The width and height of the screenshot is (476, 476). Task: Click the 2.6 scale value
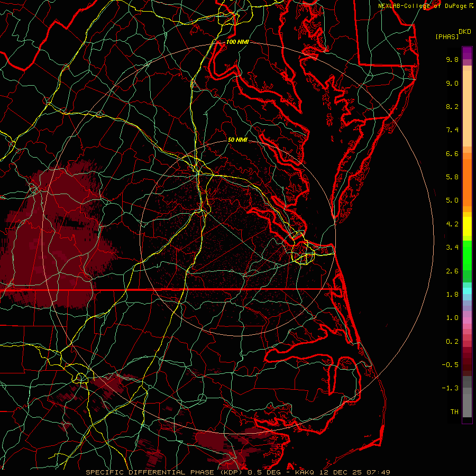tap(452, 271)
